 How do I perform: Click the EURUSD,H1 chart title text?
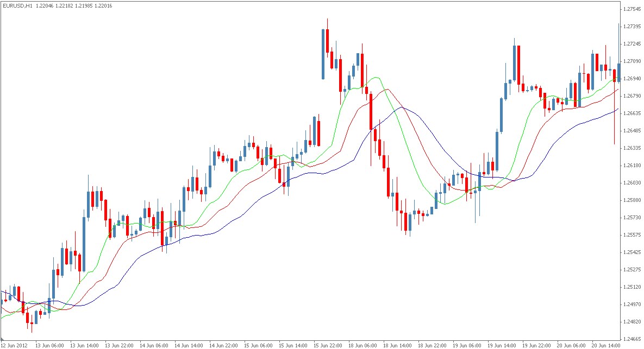click(x=17, y=6)
